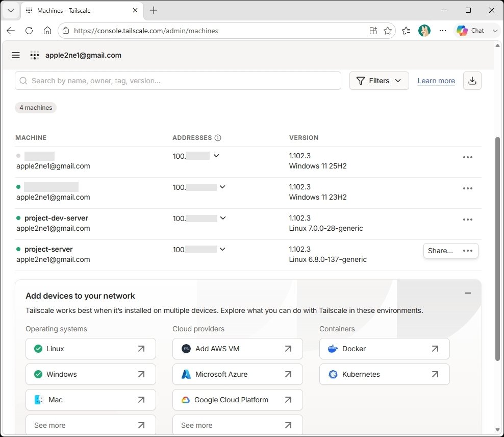Expand addresses for project-server

tap(222, 250)
